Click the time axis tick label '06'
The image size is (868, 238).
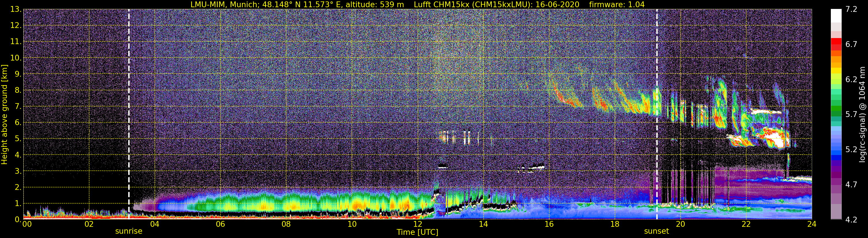(x=220, y=224)
